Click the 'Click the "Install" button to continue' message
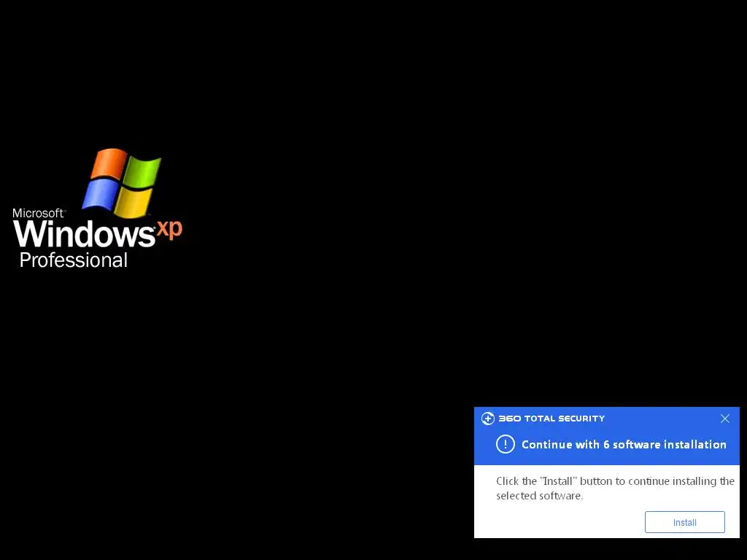Viewport: 747px width, 560px height. coord(615,488)
